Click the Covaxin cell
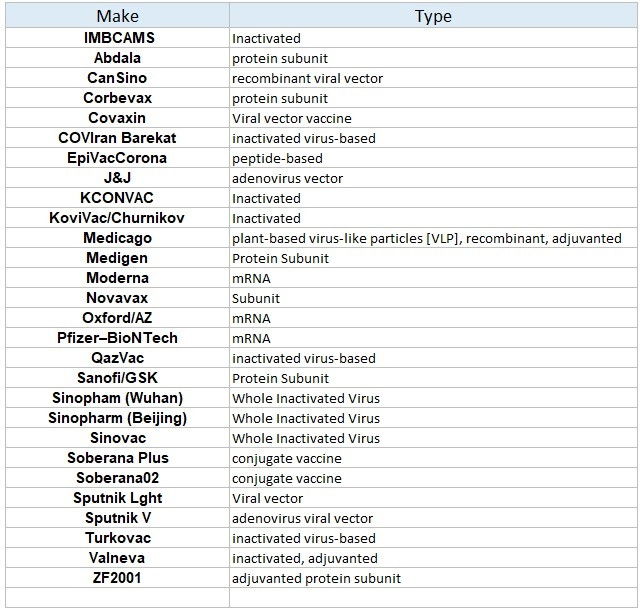This screenshot has width=644, height=612. 117,118
